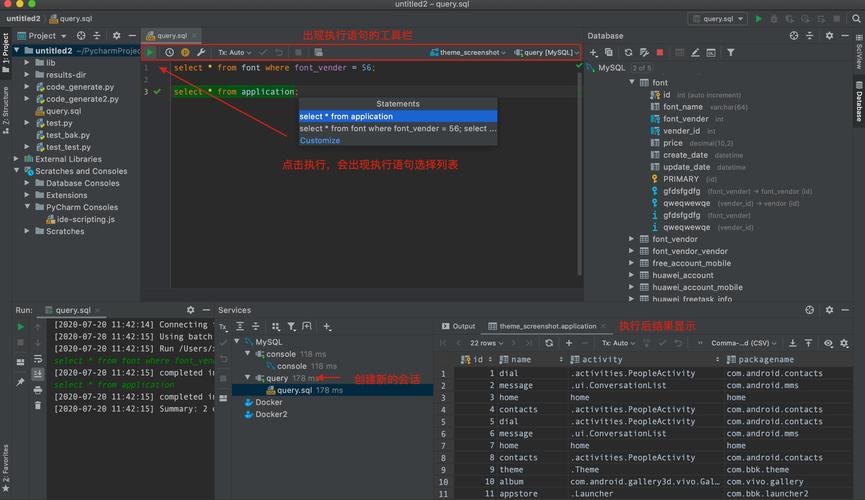
Task: Add new data source plus icon in Database panel
Action: (x=594, y=52)
